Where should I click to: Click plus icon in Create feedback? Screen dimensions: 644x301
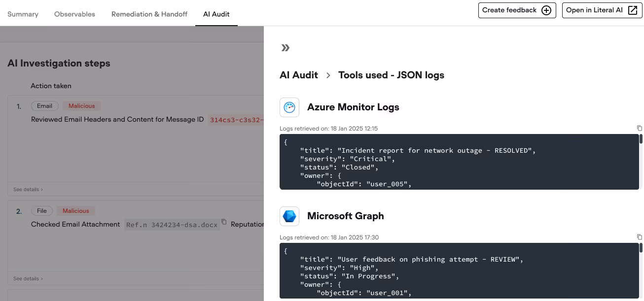[546, 10]
